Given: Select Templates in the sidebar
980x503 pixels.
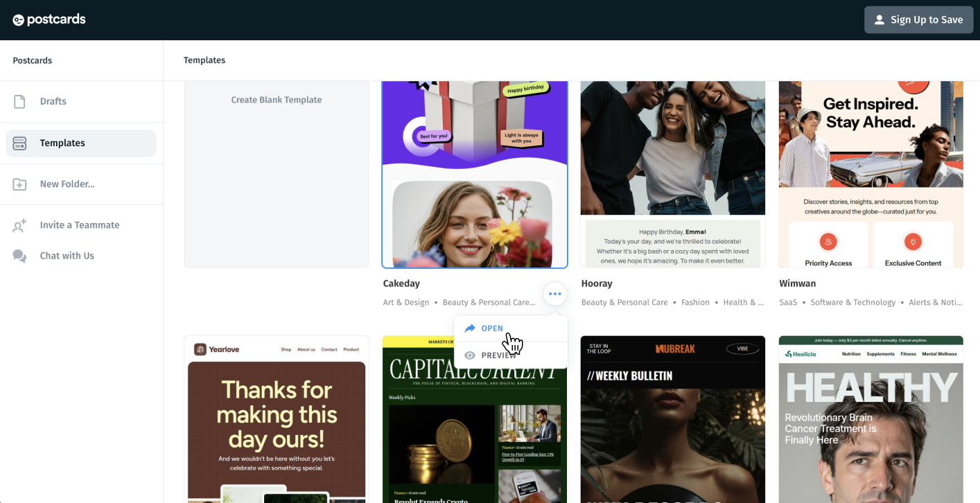Looking at the screenshot, I should (x=81, y=143).
